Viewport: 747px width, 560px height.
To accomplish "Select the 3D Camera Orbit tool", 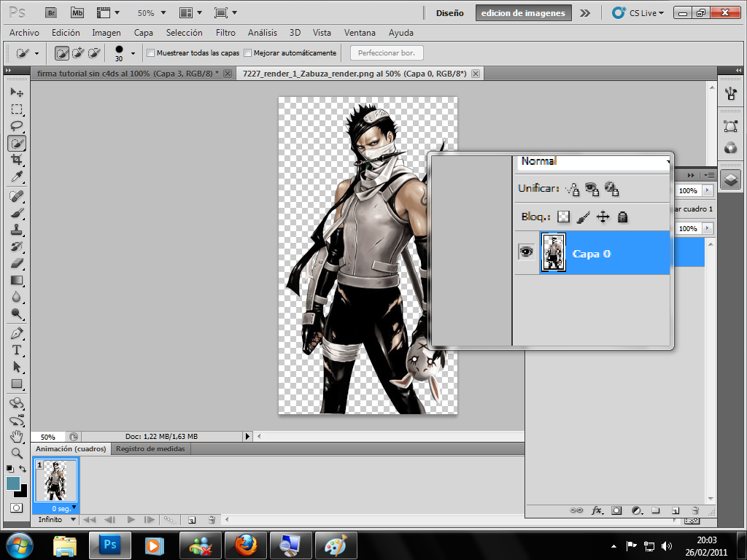I will click(x=17, y=420).
